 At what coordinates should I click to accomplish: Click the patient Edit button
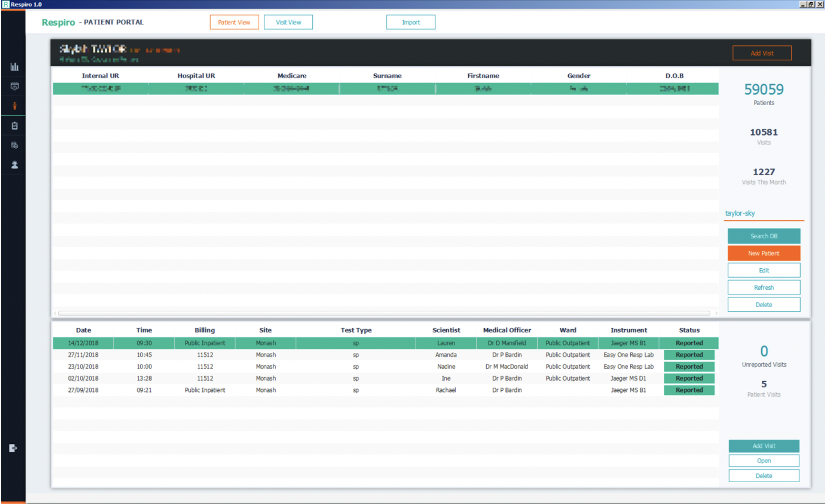pyautogui.click(x=764, y=270)
